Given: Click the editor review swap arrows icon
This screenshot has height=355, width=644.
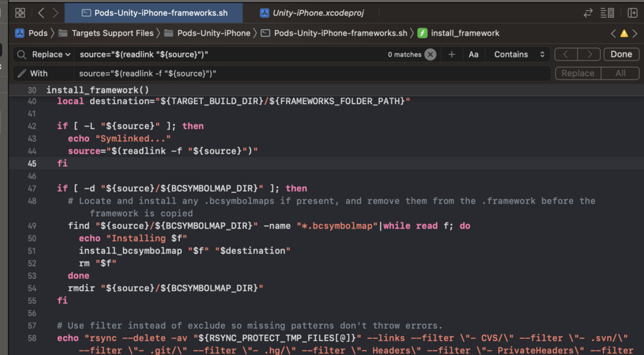Looking at the screenshot, I should click(x=588, y=13).
